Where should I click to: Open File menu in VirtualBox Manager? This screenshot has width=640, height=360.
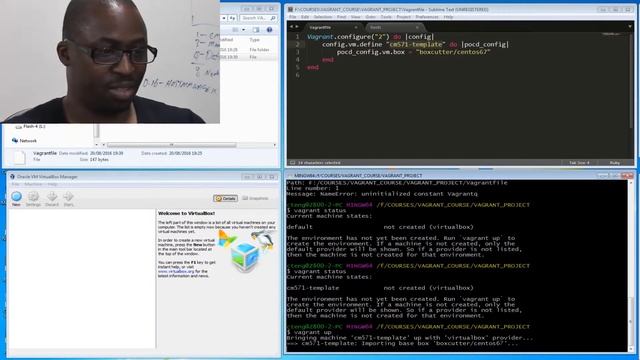click(x=15, y=184)
